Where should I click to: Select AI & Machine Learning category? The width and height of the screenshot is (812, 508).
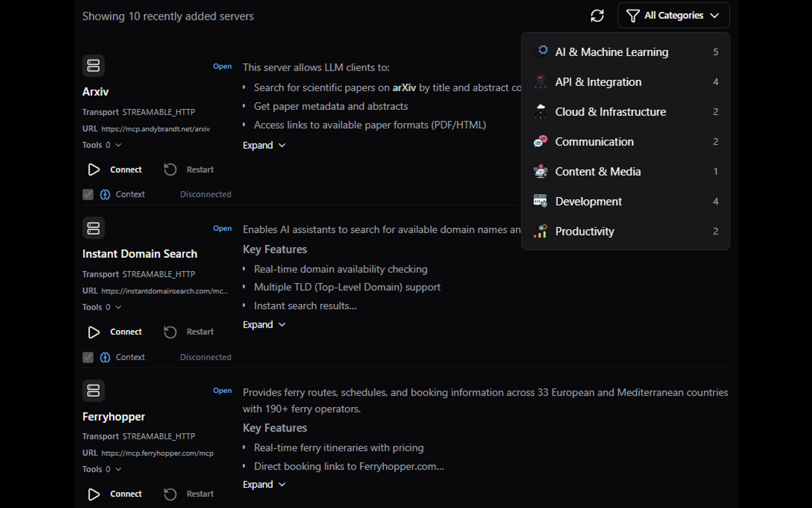point(625,52)
